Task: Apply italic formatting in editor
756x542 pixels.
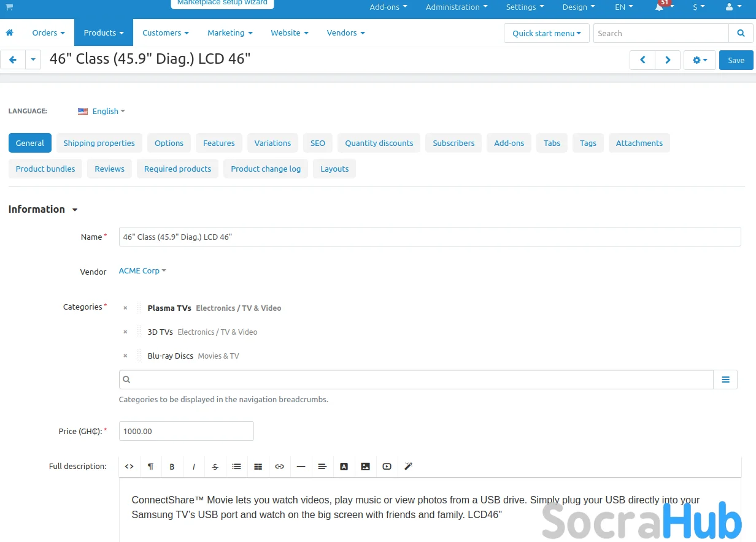Action: coord(193,467)
